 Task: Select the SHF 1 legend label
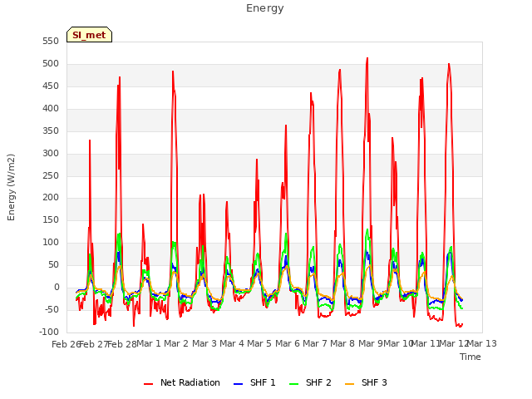click(x=263, y=382)
